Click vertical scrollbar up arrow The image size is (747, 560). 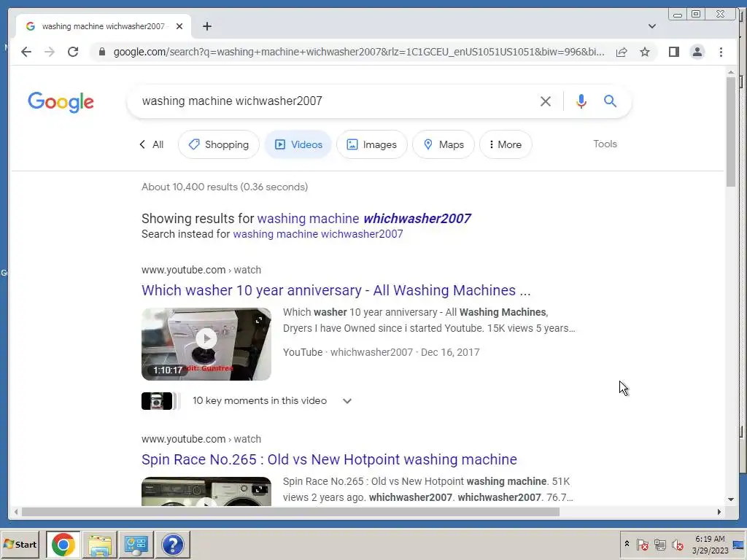(731, 72)
